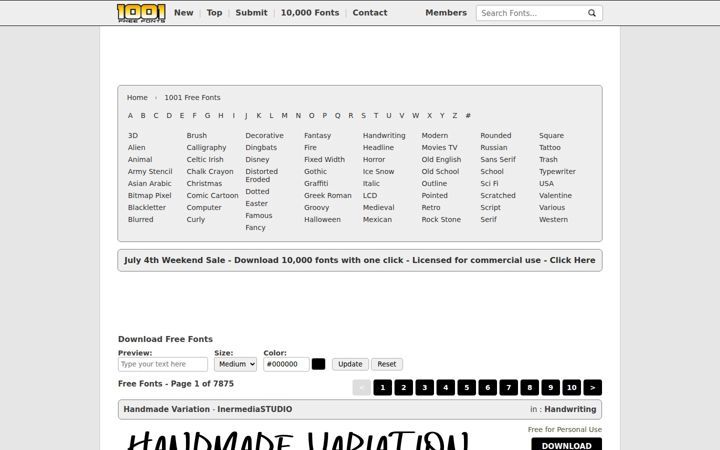The height and width of the screenshot is (450, 720).
Task: Open the Sans Serif category
Action: click(498, 159)
